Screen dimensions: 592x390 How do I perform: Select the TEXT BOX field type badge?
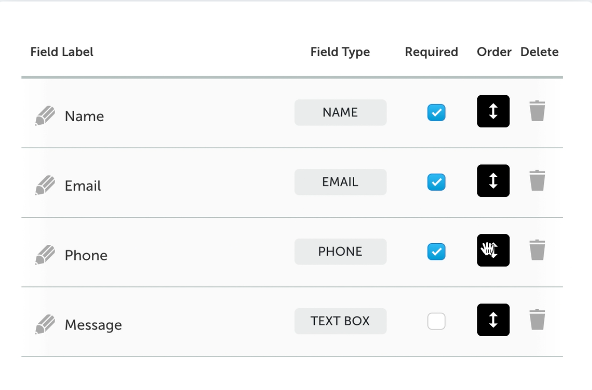pyautogui.click(x=341, y=321)
